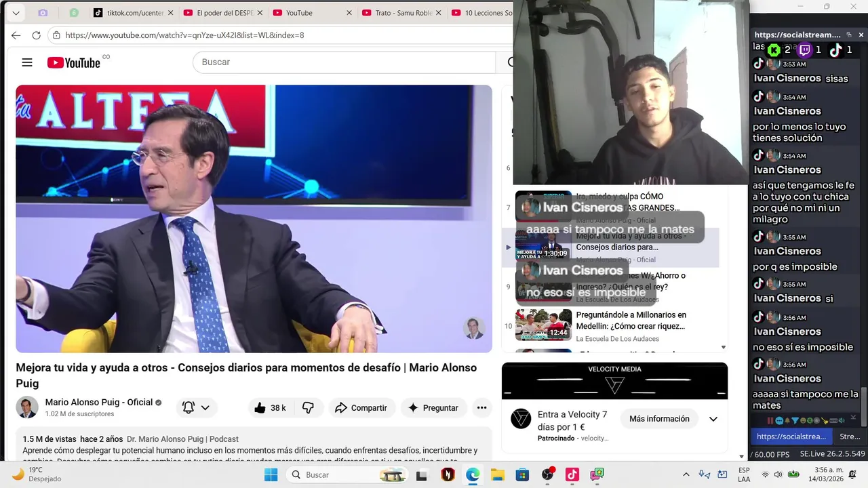868x488 pixels.
Task: Click the channel watermark in video corner
Action: coord(473,328)
